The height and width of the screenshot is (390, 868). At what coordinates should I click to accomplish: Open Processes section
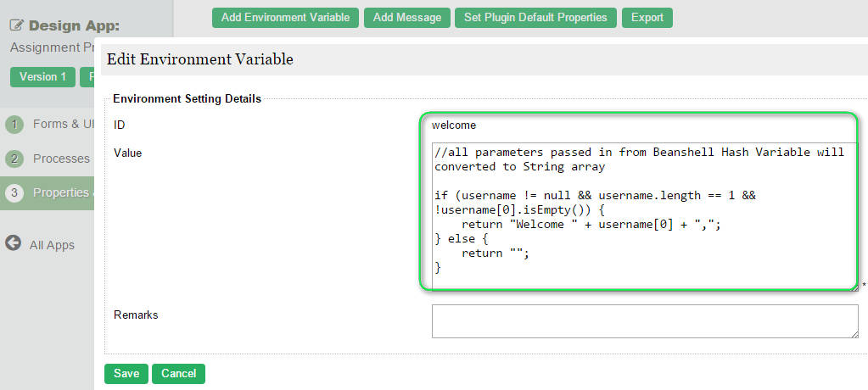(61, 159)
